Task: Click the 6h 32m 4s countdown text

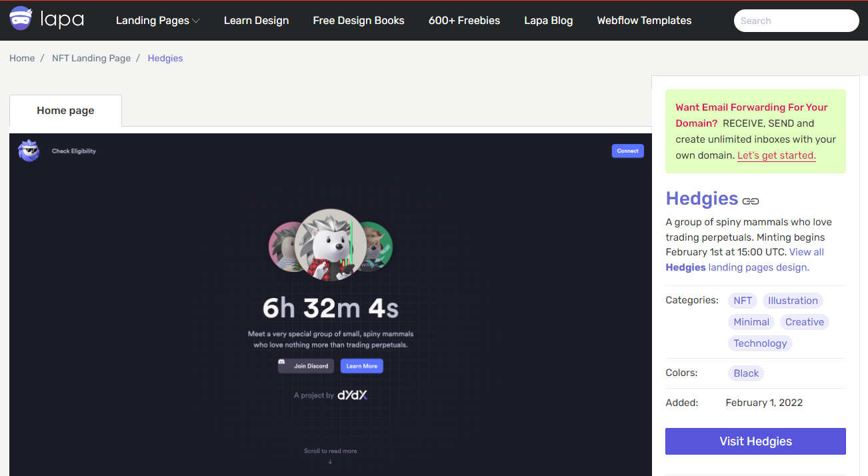Action: click(330, 308)
